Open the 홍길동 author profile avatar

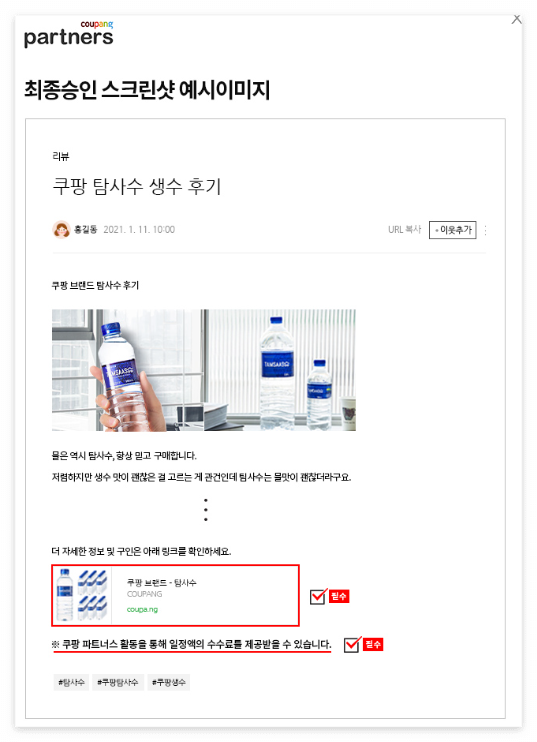tap(61, 230)
